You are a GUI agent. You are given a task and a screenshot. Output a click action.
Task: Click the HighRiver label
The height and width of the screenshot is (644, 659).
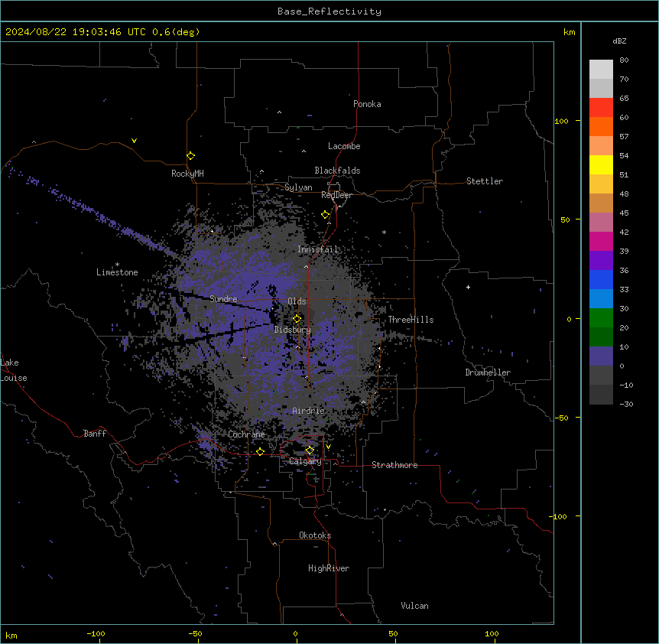[x=329, y=568]
